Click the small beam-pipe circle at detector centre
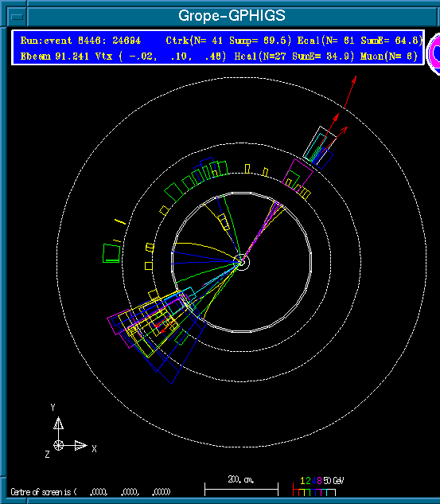440x504 pixels. click(x=243, y=262)
